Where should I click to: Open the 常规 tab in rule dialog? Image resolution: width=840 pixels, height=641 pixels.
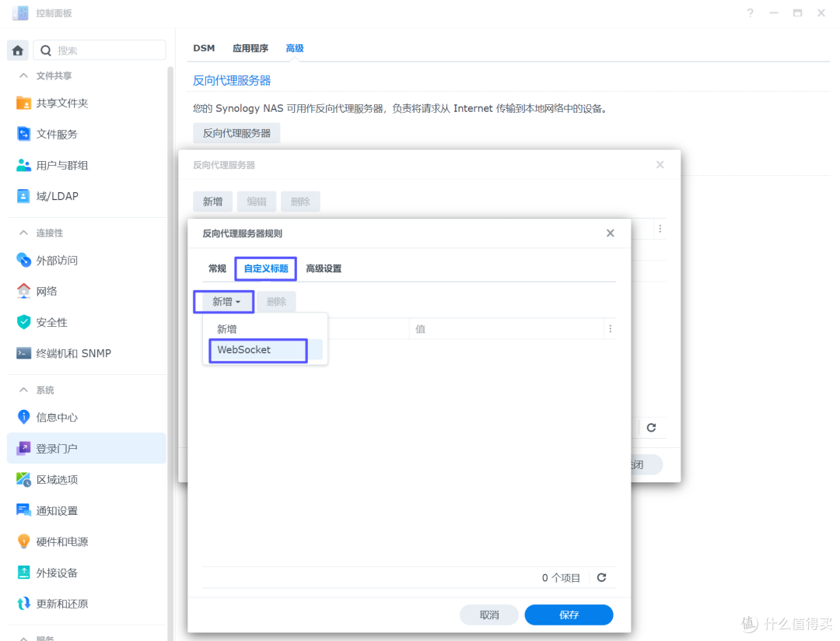[x=218, y=268]
